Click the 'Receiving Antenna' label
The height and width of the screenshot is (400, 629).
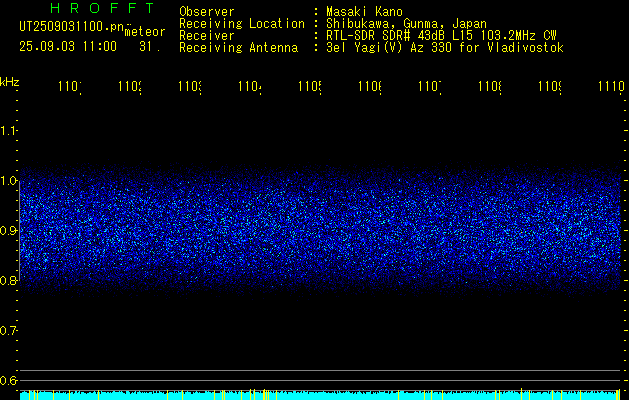tap(239, 48)
